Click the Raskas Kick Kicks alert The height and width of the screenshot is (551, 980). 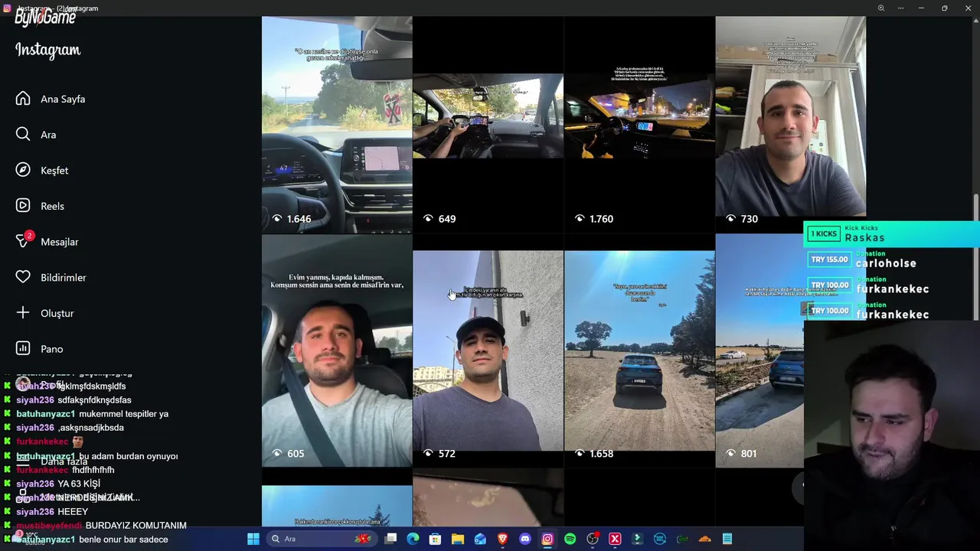coord(891,233)
